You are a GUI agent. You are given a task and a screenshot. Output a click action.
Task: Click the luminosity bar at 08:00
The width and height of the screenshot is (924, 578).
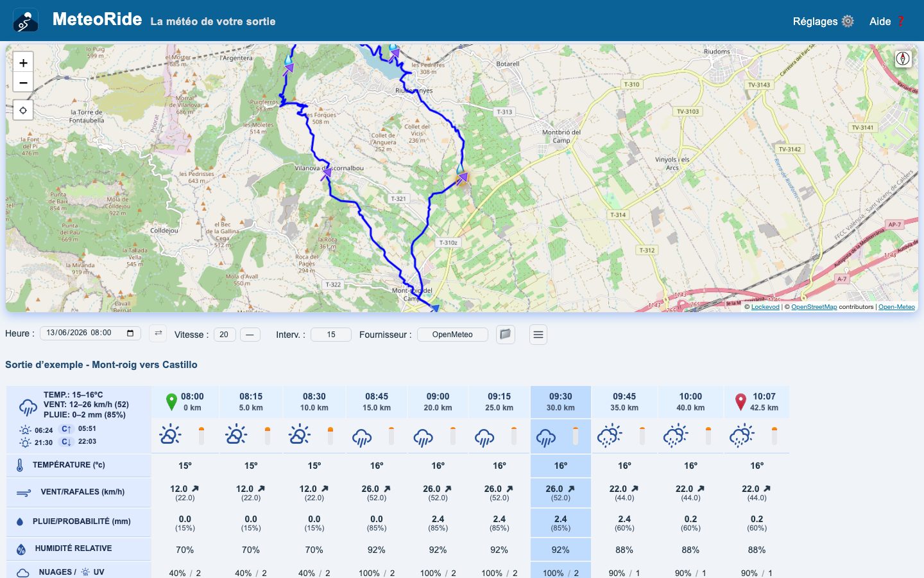(201, 436)
